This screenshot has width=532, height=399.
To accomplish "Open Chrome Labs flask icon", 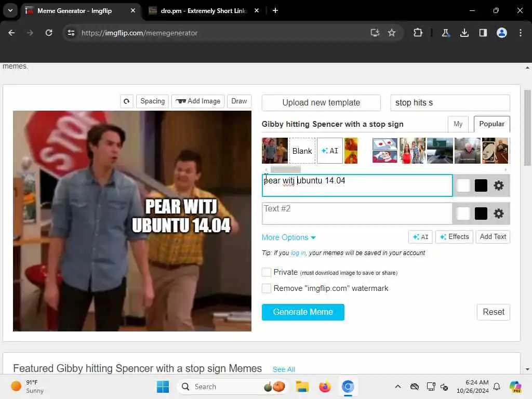I will click(x=445, y=33).
